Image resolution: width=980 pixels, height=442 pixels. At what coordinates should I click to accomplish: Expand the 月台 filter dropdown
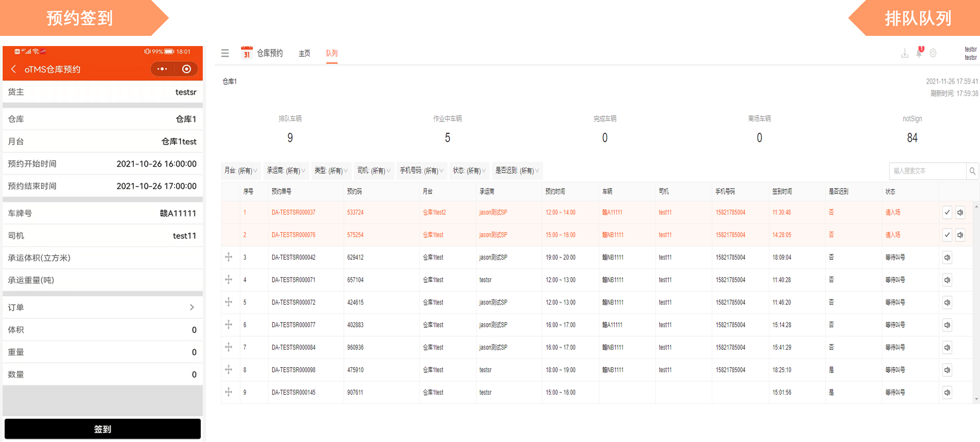pos(241,171)
